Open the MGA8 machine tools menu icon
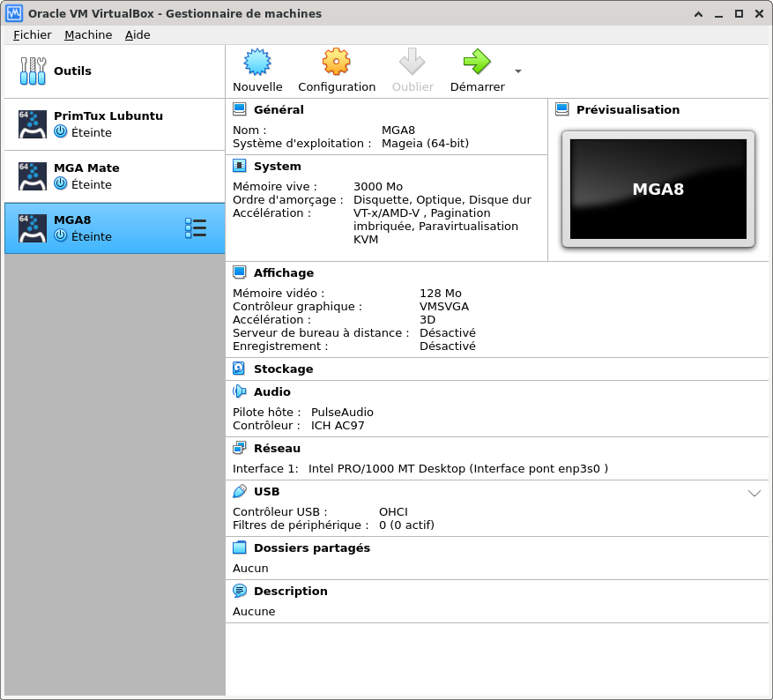This screenshot has height=700, width=773. pos(196,228)
